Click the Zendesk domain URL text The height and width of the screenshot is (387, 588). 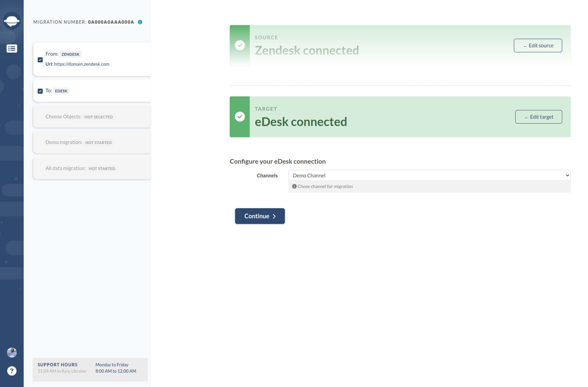point(82,64)
